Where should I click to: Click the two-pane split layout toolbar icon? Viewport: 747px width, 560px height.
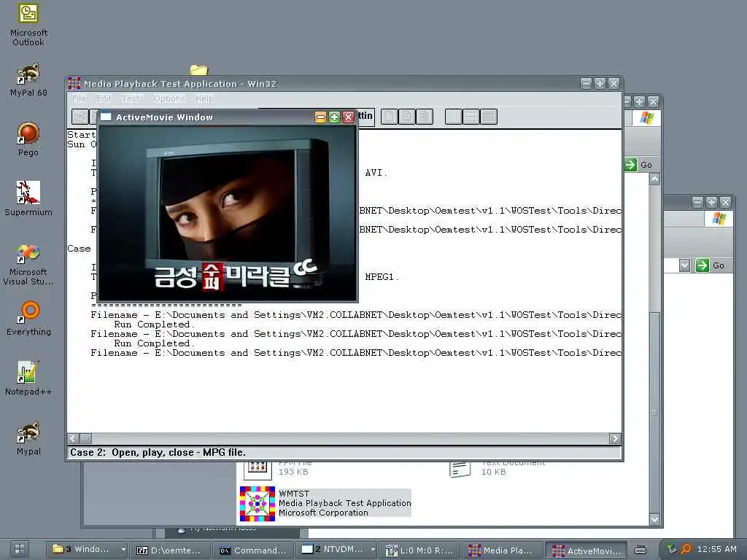(x=471, y=117)
